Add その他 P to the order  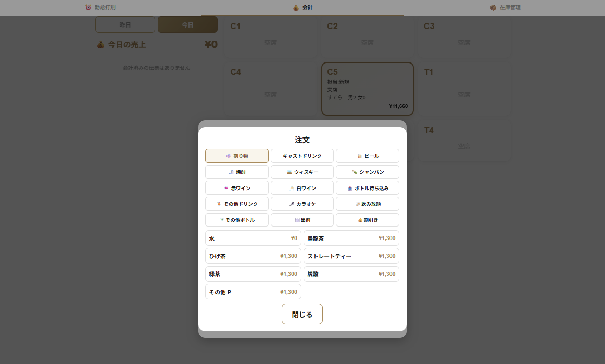[253, 292]
